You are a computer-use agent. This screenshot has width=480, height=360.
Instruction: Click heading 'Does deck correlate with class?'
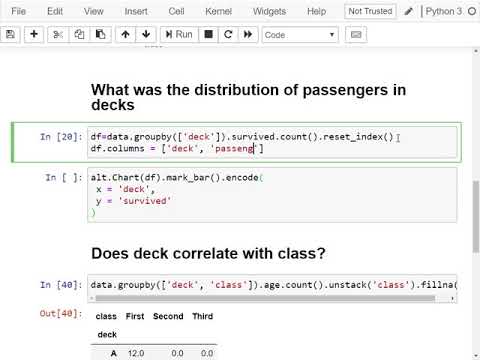tap(208, 253)
